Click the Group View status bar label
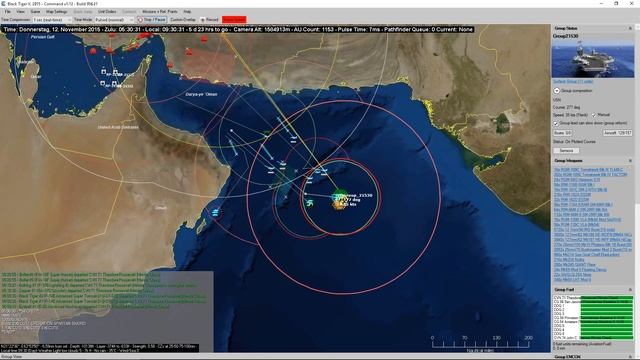The image size is (640, 360). pos(11,357)
